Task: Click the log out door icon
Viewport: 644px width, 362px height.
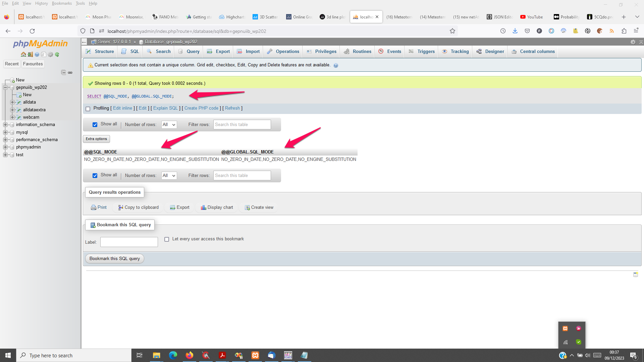Action: coord(30,54)
